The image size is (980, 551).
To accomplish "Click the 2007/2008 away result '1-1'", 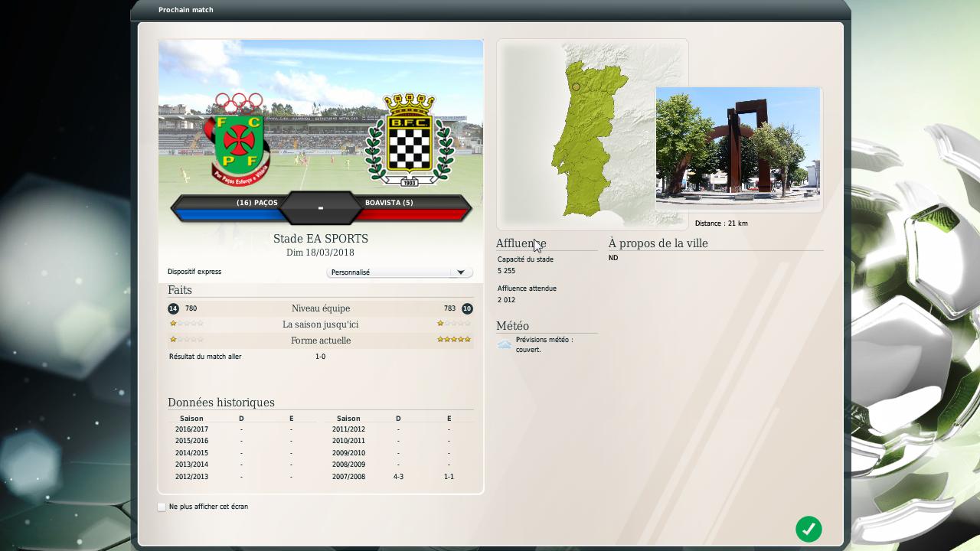I will (x=449, y=477).
